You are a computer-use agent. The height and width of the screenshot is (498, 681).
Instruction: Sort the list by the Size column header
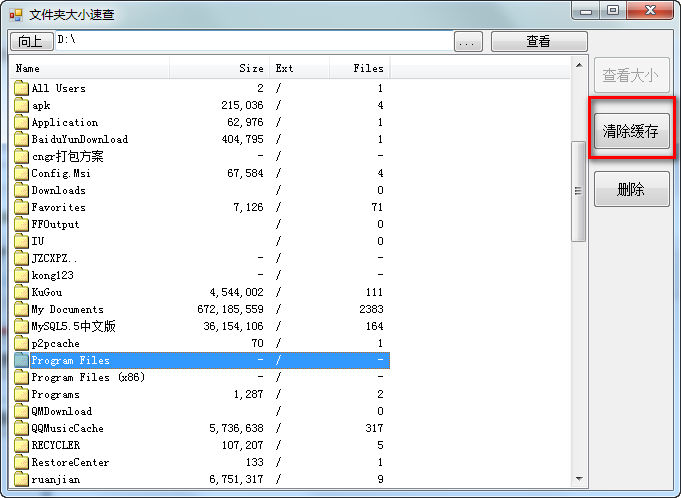(x=219, y=68)
